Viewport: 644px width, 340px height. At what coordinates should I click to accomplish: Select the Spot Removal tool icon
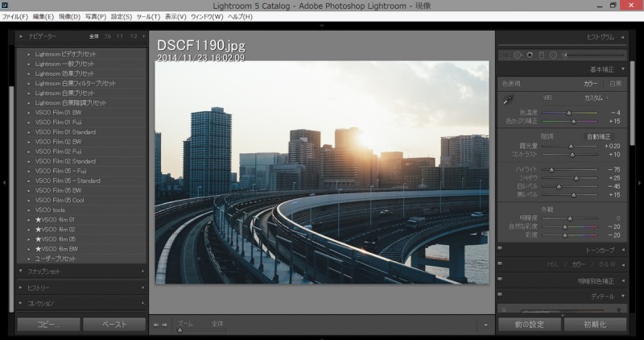[x=518, y=55]
